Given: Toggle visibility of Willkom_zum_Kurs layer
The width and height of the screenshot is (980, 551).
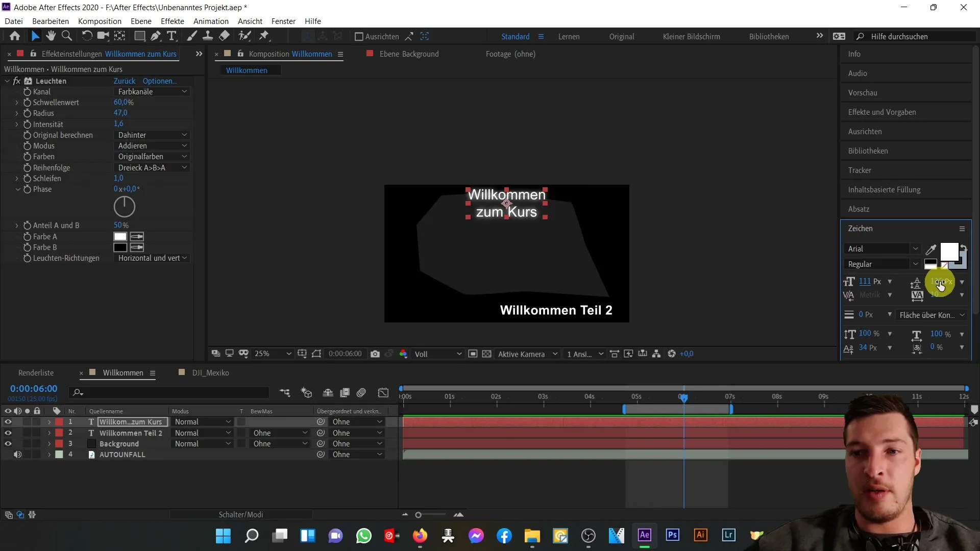Looking at the screenshot, I should click(8, 422).
